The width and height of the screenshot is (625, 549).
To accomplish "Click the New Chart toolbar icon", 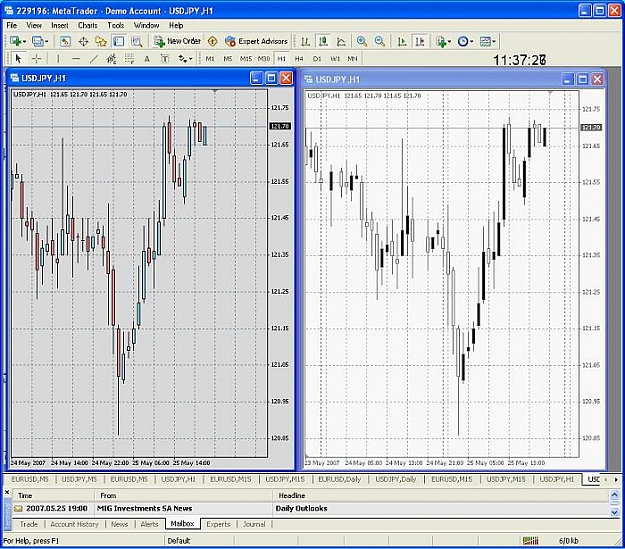I will (15, 41).
